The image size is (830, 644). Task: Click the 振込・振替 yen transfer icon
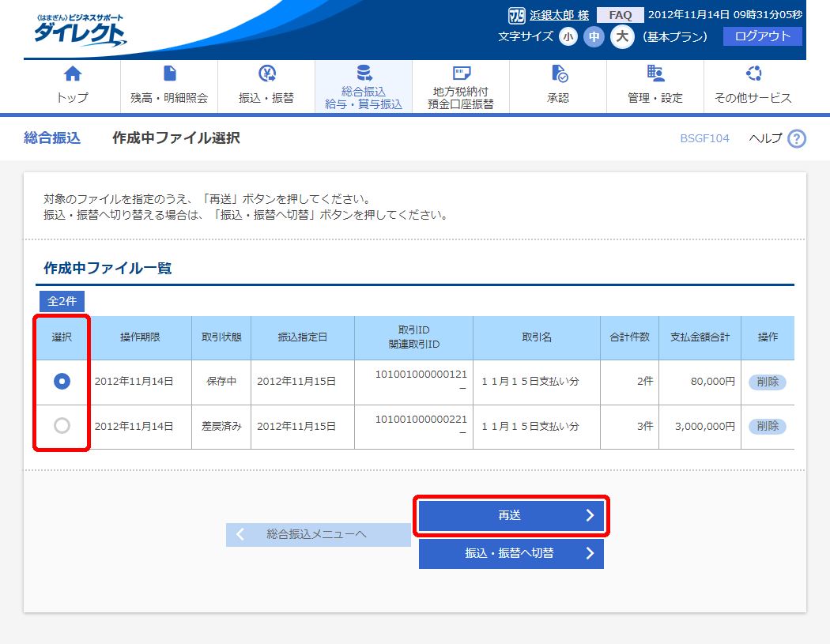(x=266, y=74)
